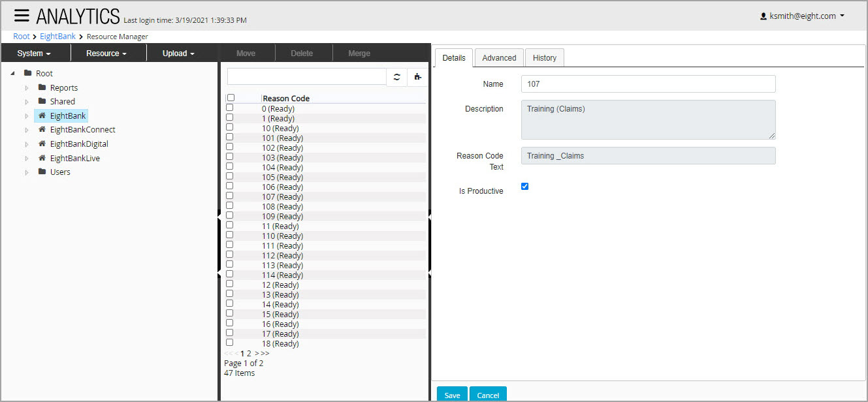
Task: Click the EightBankConnect home icon
Action: (42, 129)
